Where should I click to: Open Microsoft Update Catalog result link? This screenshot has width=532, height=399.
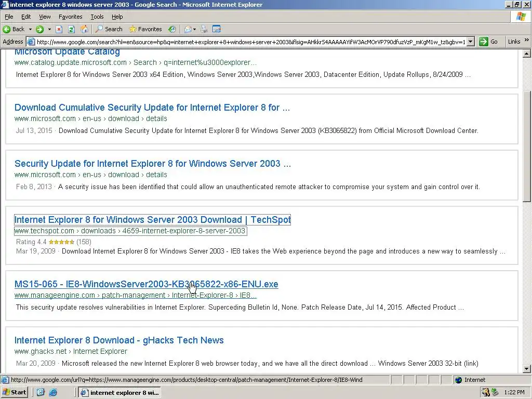[67, 51]
